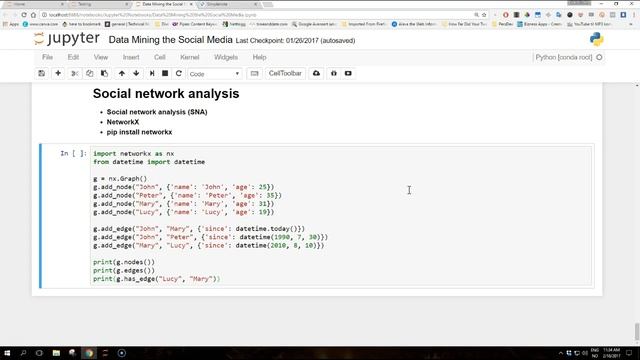Click the last toolbar icon after CellToolbar
Screen dimensions: 640x360
(348, 73)
